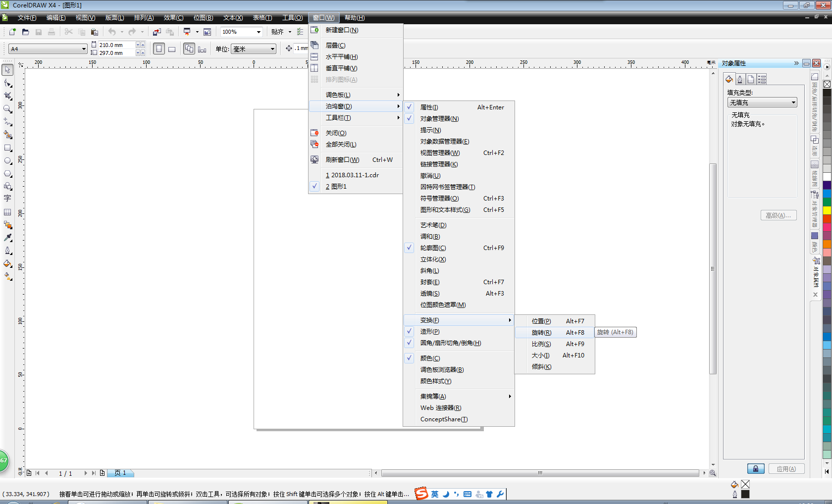Open the zoom level 100% dropdown
This screenshot has width=832, height=504.
259,32
